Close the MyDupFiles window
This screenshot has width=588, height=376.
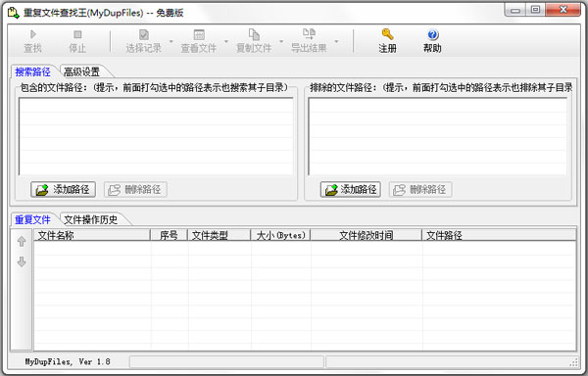[563, 10]
